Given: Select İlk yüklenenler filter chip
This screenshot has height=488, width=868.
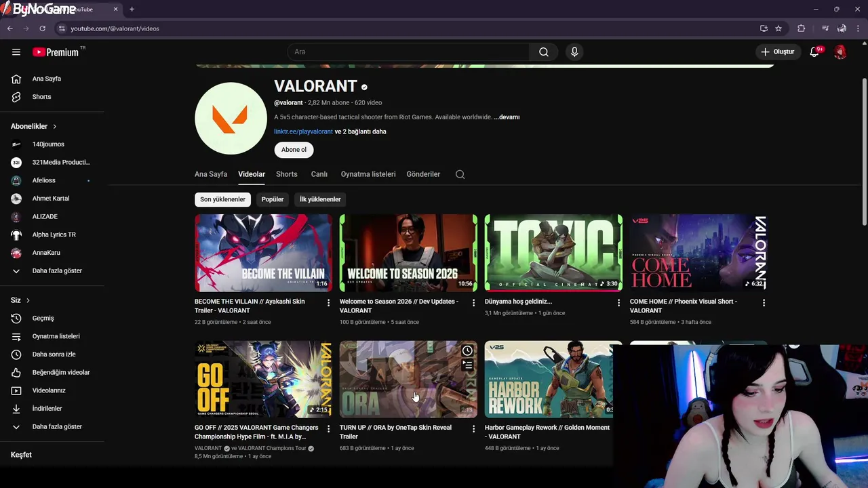Looking at the screenshot, I should pyautogui.click(x=320, y=199).
